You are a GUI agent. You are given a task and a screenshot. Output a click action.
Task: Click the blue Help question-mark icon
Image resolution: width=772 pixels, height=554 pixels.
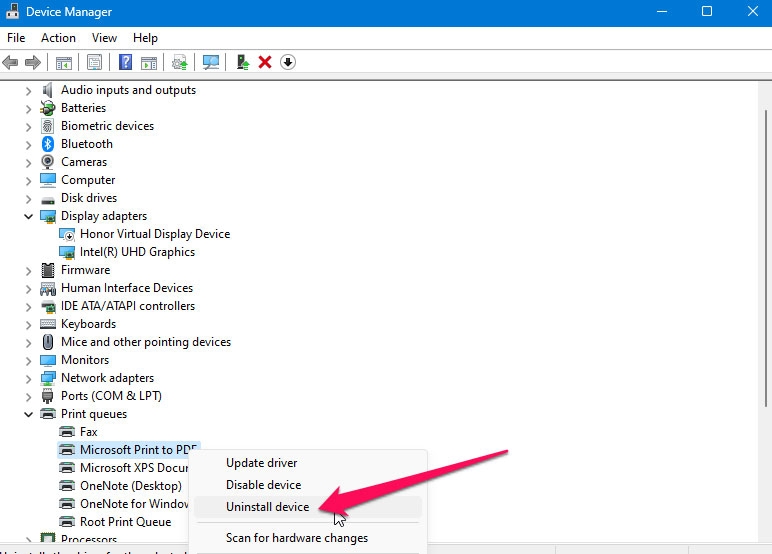point(126,63)
